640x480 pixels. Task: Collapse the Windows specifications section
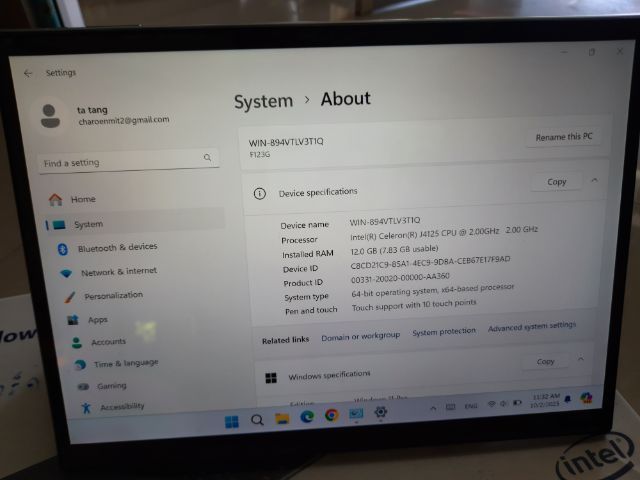pyautogui.click(x=581, y=360)
